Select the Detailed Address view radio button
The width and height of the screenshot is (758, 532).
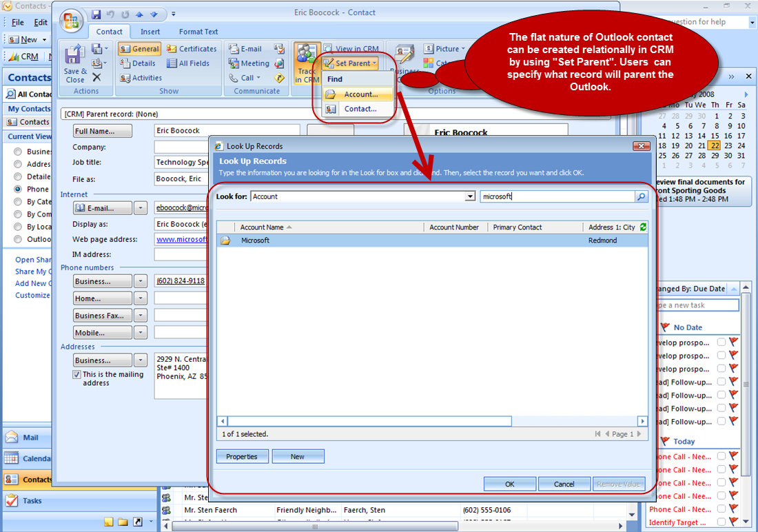(18, 176)
